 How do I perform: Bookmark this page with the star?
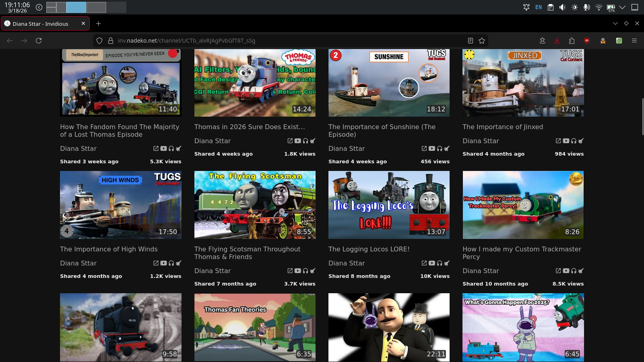tap(482, 41)
